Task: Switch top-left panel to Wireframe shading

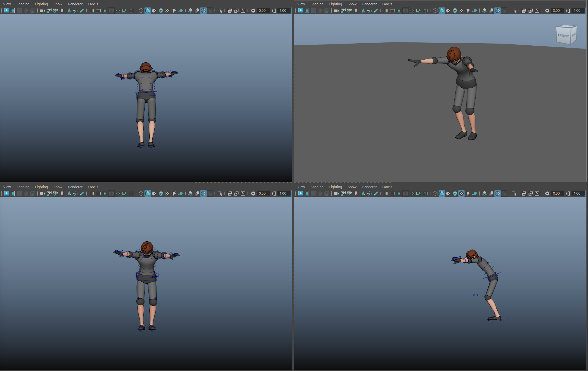Action: 141,10
